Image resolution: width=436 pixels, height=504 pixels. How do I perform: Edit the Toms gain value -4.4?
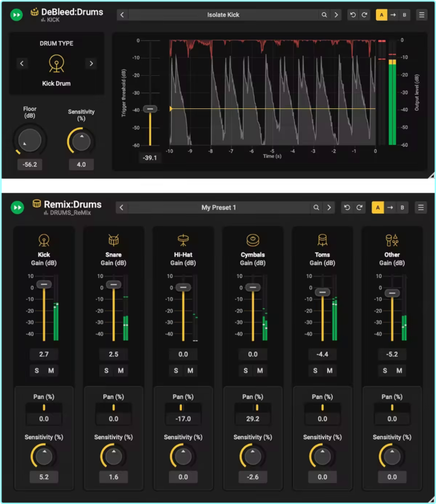[322, 354]
